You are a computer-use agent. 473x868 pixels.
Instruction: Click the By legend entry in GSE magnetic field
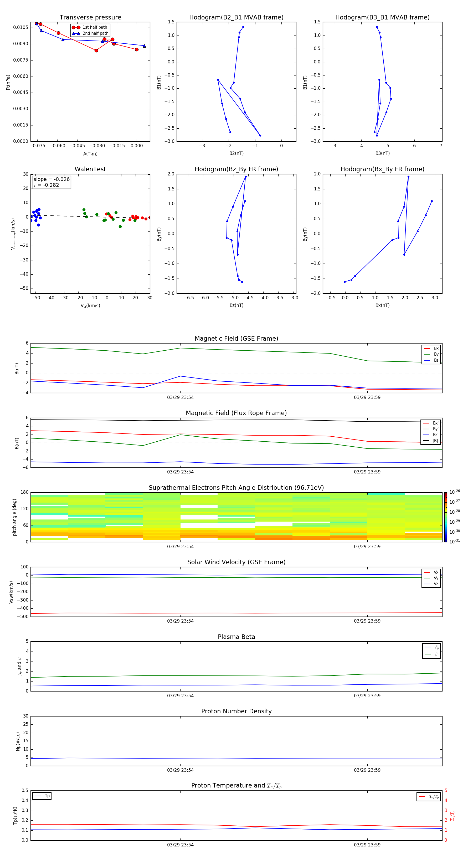tap(431, 355)
